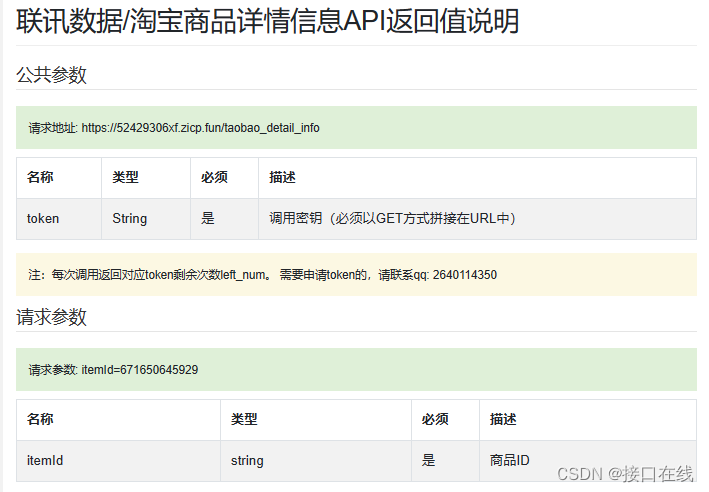The width and height of the screenshot is (709, 492).
Task: Click the 描述 header in token table
Action: [477, 178]
